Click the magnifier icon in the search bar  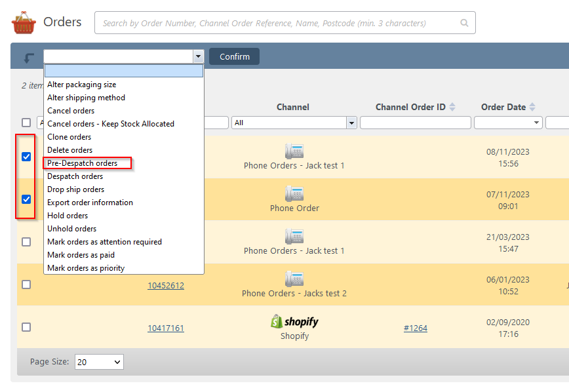[x=464, y=22]
